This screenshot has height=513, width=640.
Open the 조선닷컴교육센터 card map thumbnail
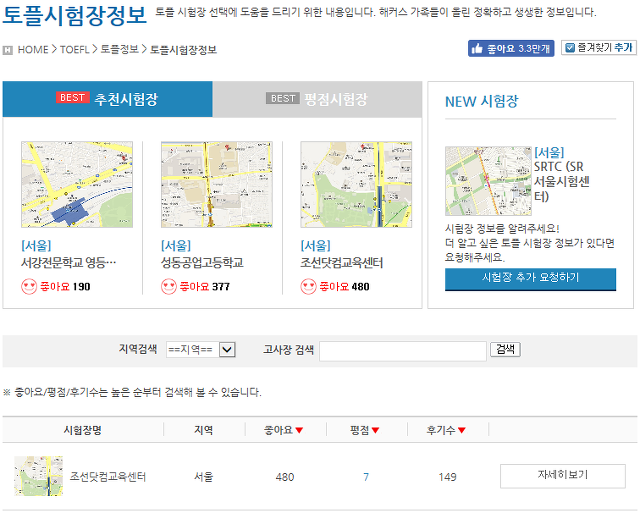pyautogui.click(x=356, y=184)
